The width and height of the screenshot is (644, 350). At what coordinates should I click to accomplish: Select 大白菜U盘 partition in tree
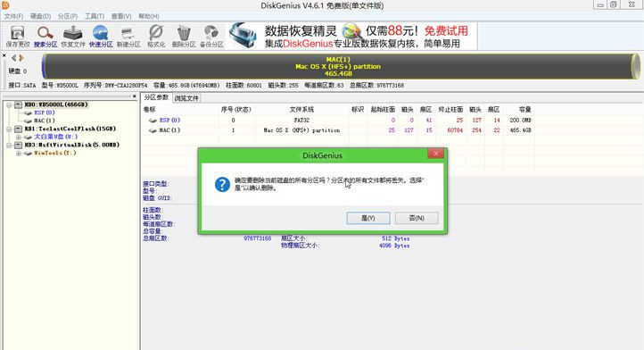coord(55,137)
